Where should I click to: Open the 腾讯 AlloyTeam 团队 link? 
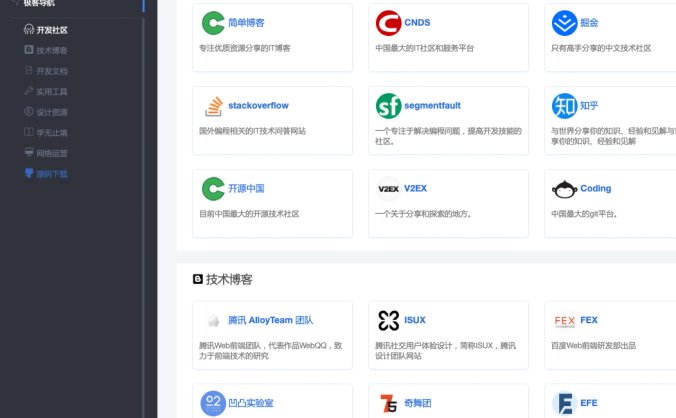click(x=270, y=320)
